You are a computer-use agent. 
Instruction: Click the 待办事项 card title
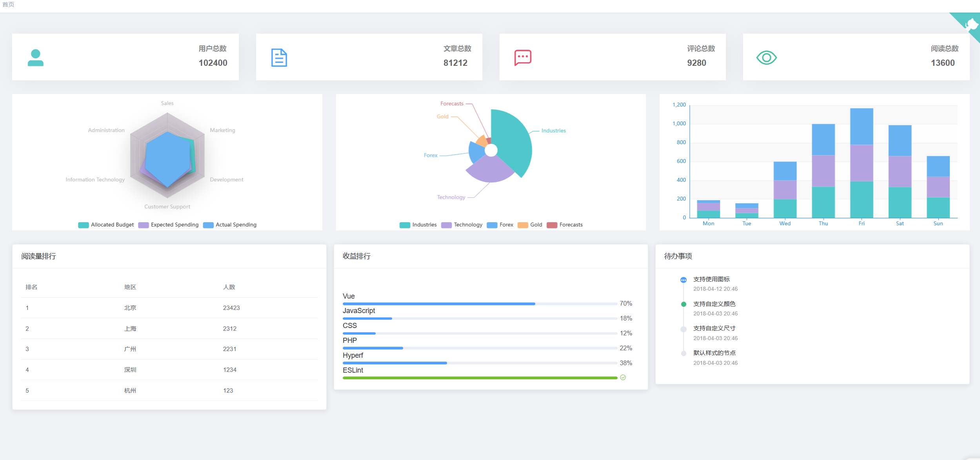point(678,256)
